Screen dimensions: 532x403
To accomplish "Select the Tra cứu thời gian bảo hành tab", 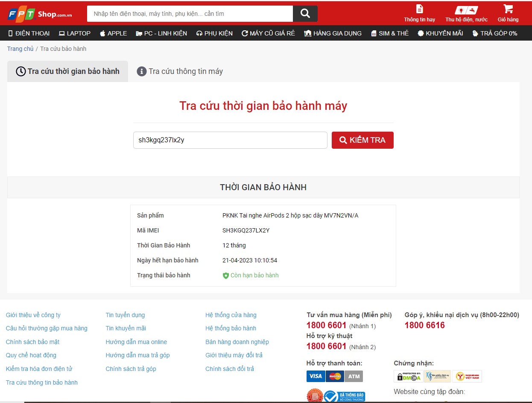I will point(67,71).
